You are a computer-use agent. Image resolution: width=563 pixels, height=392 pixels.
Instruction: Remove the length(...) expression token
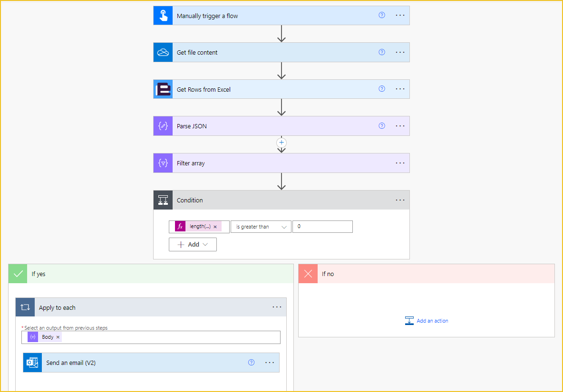(x=215, y=227)
